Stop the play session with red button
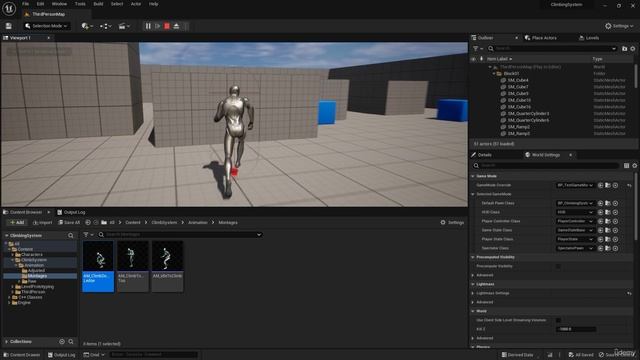Image resolution: width=640 pixels, height=360 pixels. (167, 26)
